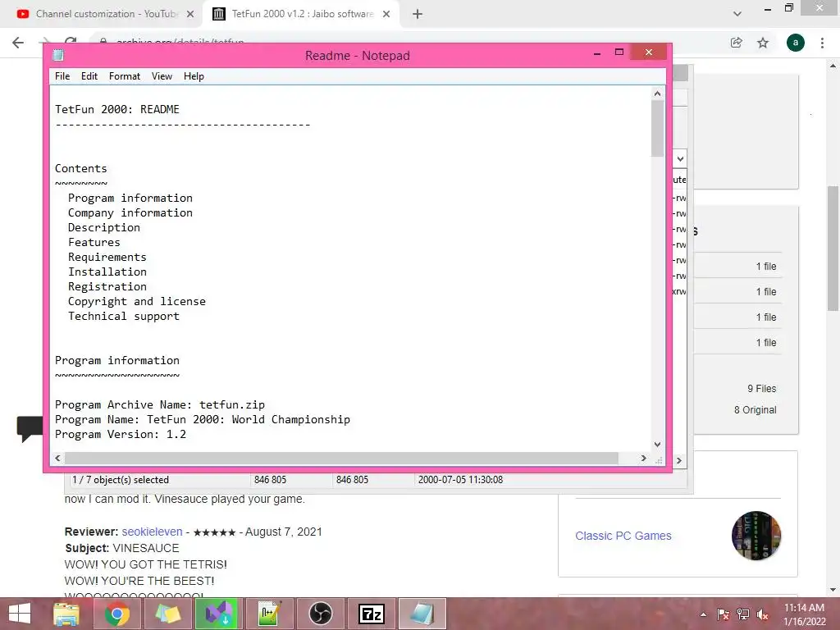Click the share page icon in Chrome
The width and height of the screenshot is (840, 630).
737,43
